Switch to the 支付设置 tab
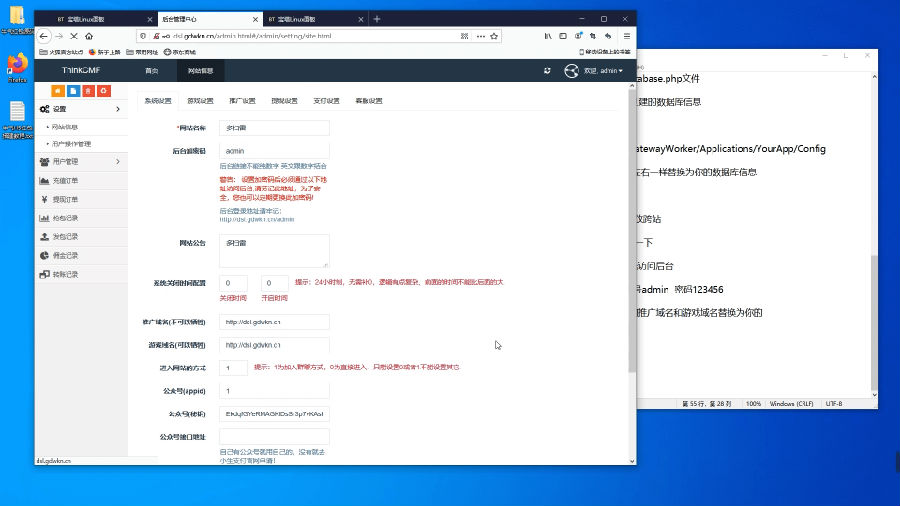900x506 pixels. click(x=326, y=101)
